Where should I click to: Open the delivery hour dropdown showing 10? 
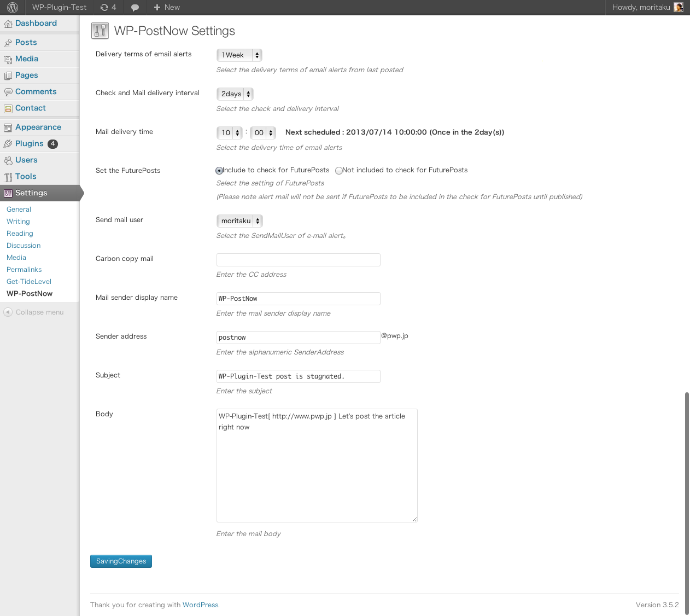point(230,133)
